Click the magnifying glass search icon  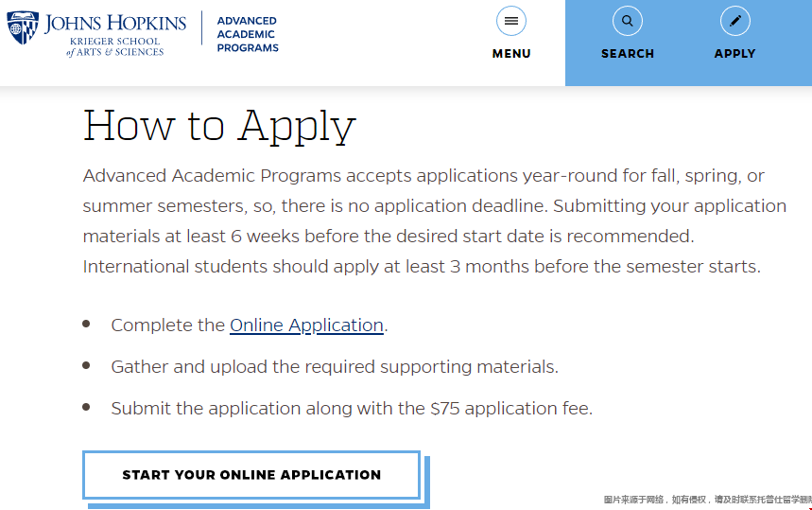pos(627,21)
